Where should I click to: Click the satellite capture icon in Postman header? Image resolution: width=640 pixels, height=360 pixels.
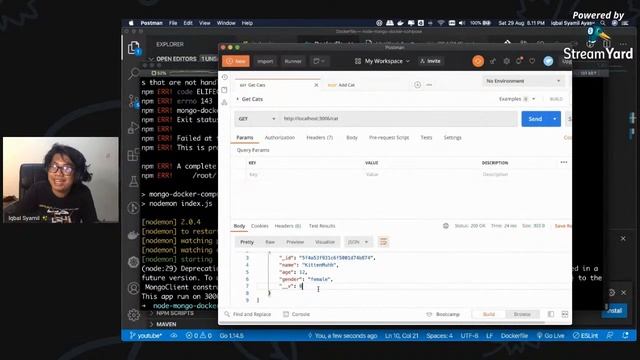pyautogui.click(x=493, y=61)
